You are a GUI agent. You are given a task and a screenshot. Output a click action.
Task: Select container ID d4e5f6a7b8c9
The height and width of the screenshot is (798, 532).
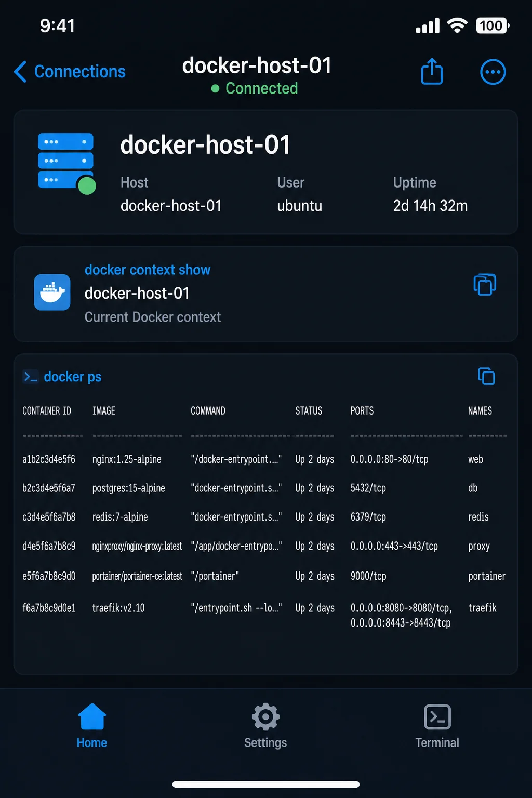pyautogui.click(x=49, y=546)
